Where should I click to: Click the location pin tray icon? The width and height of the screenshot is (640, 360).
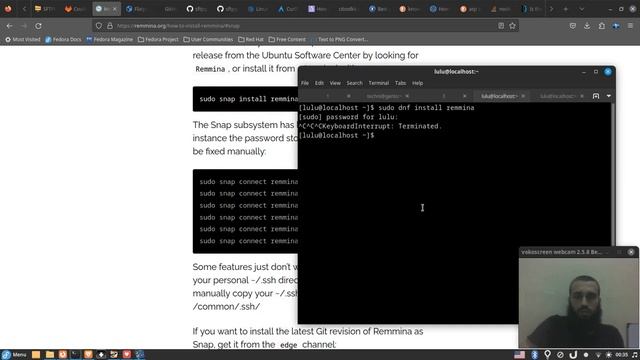547,355
